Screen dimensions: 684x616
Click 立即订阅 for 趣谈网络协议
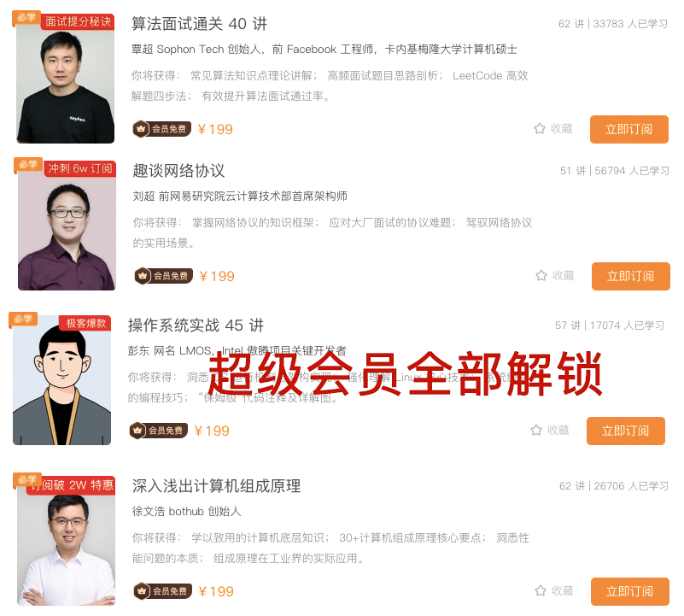[631, 276]
